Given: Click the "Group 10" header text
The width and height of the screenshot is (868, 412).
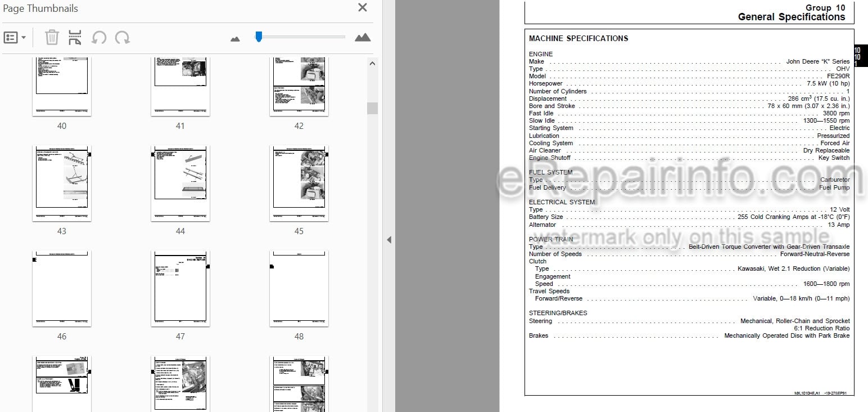Looking at the screenshot, I should [x=825, y=7].
